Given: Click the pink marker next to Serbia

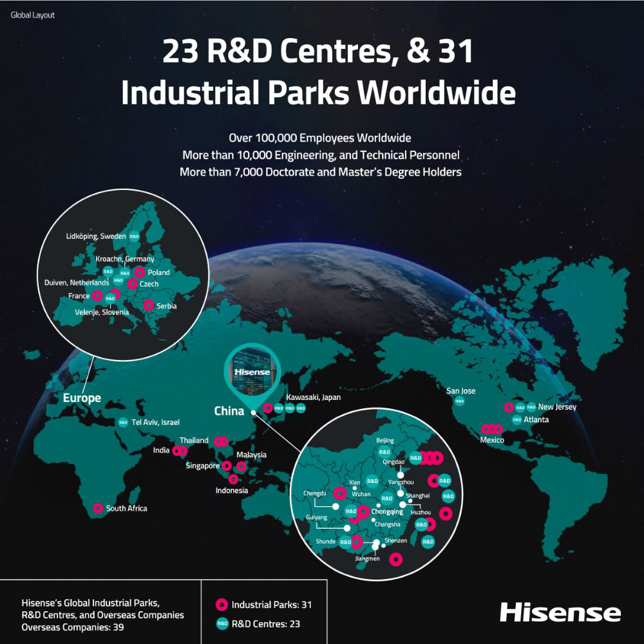Looking at the screenshot, I should 149,305.
